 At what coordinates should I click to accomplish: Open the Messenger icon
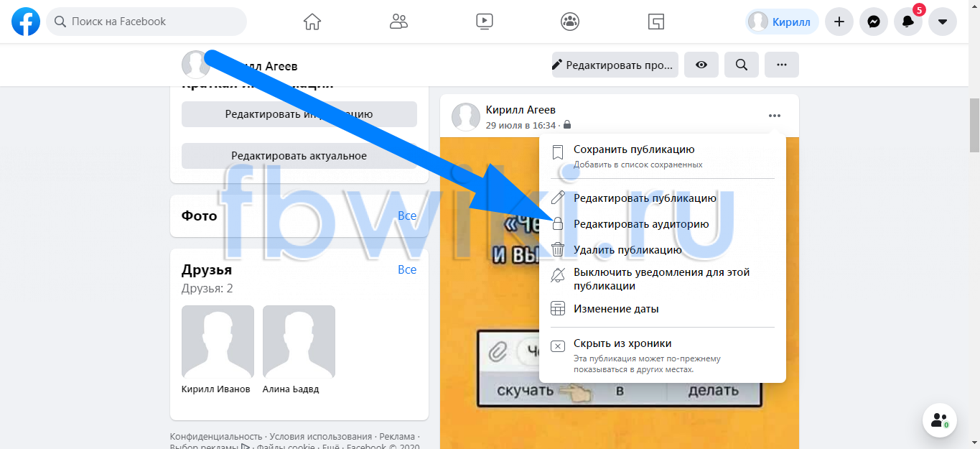(x=874, y=22)
